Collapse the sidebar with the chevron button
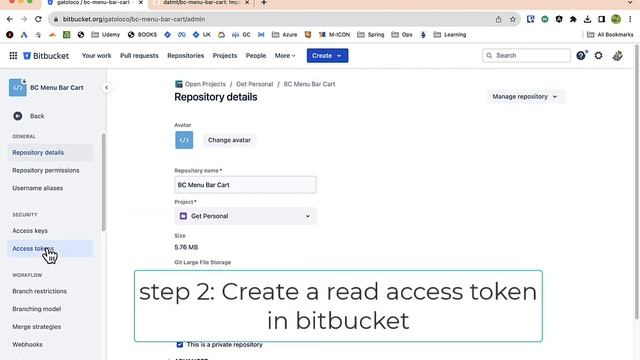 [x=106, y=87]
